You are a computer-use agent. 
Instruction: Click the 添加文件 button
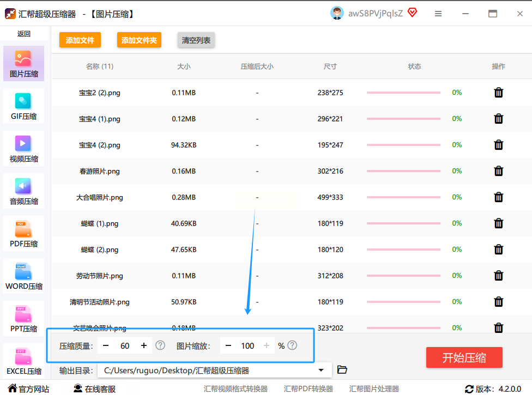click(x=80, y=40)
